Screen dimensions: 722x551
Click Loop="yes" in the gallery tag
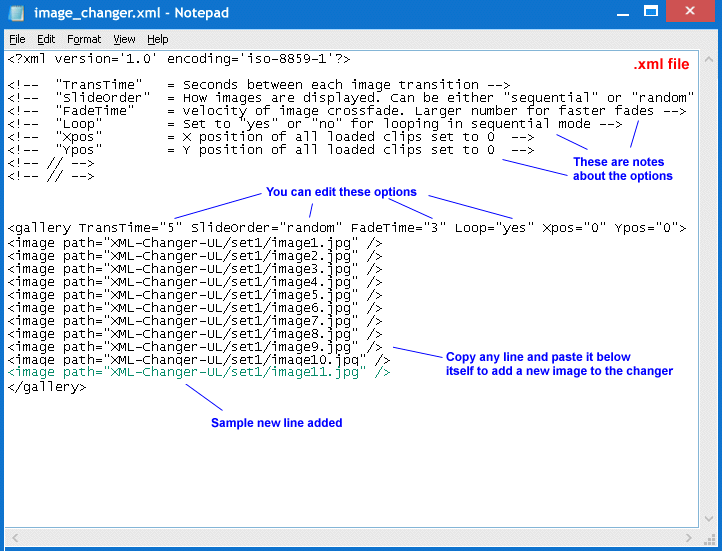(495, 228)
